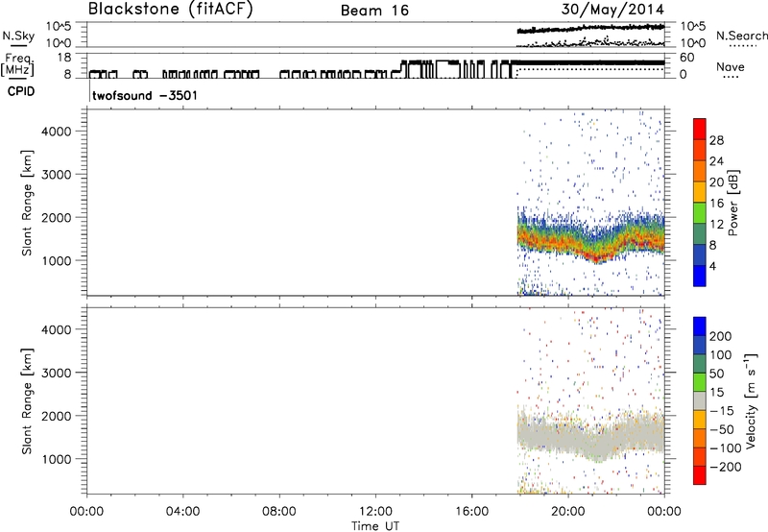Click the title 'Blackstone (fitACF)'
This screenshot has width=768, height=532.
point(171,9)
